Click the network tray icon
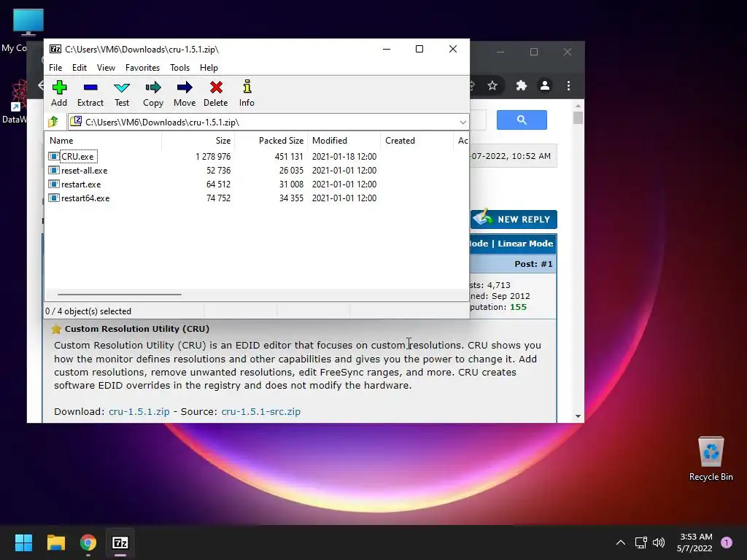Screen dimensions: 747x560 (640, 542)
